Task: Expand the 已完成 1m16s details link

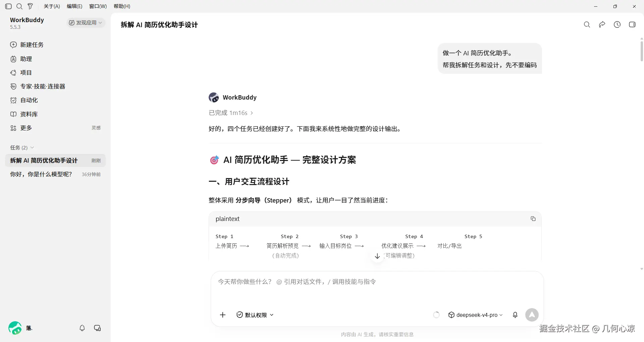Action: (x=231, y=113)
